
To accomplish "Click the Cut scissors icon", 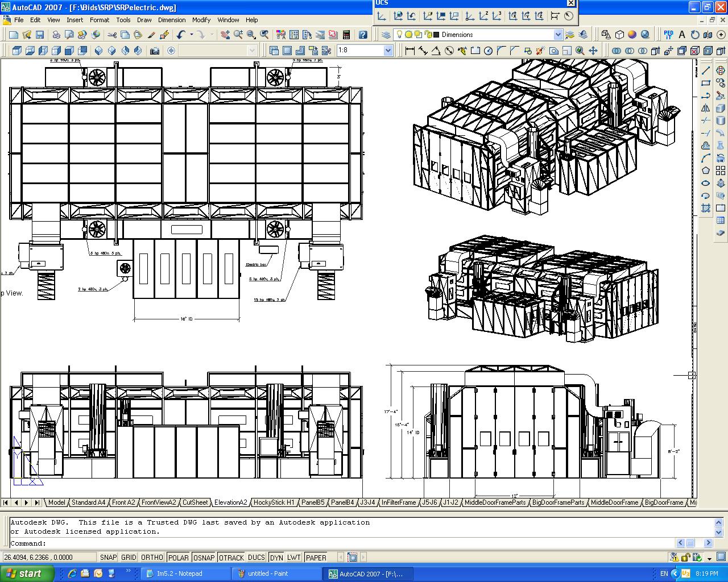I will pyautogui.click(x=112, y=35).
